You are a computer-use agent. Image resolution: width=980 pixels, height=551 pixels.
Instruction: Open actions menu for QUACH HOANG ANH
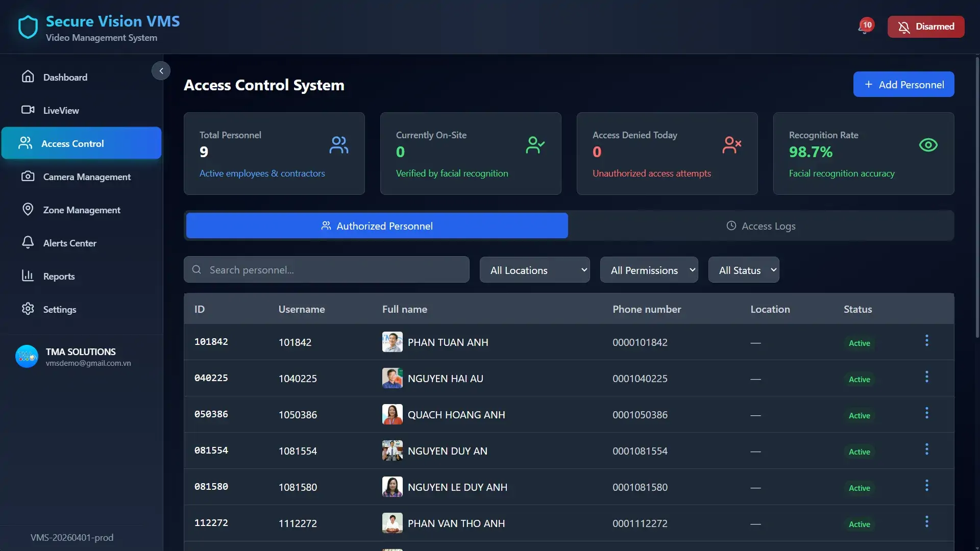tap(927, 413)
